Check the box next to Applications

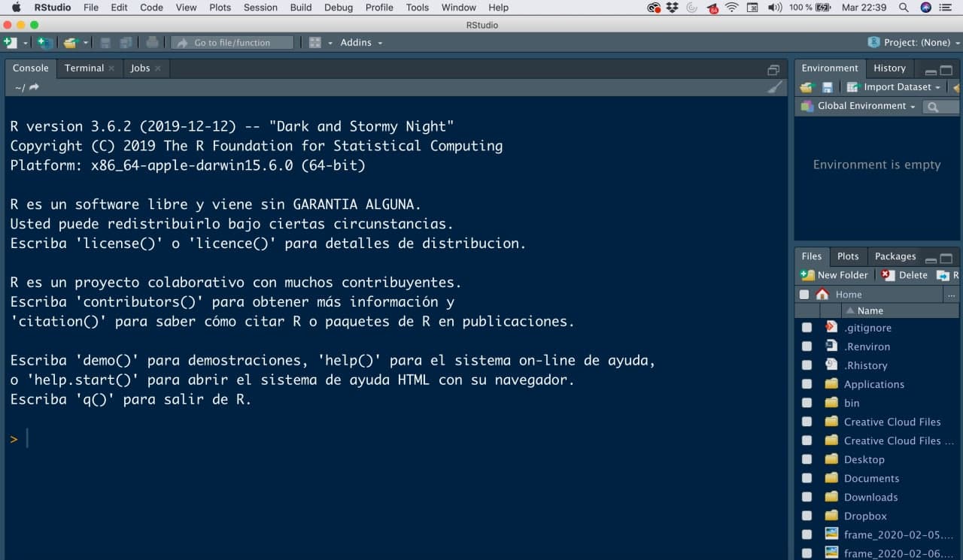click(x=807, y=384)
